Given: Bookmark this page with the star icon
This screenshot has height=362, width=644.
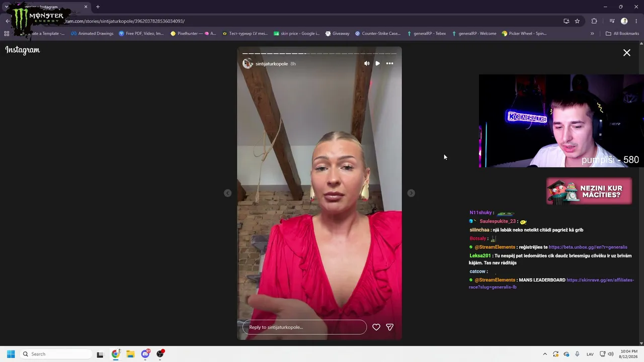Looking at the screenshot, I should [x=577, y=21].
